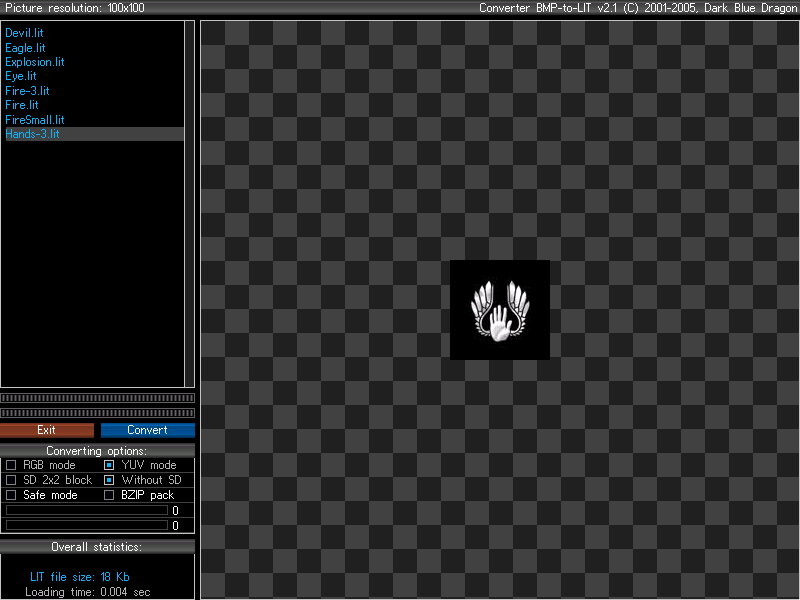Screen dimensions: 800x600
Task: Open FireSmall.lit from the list
Action: pyautogui.click(x=35, y=119)
